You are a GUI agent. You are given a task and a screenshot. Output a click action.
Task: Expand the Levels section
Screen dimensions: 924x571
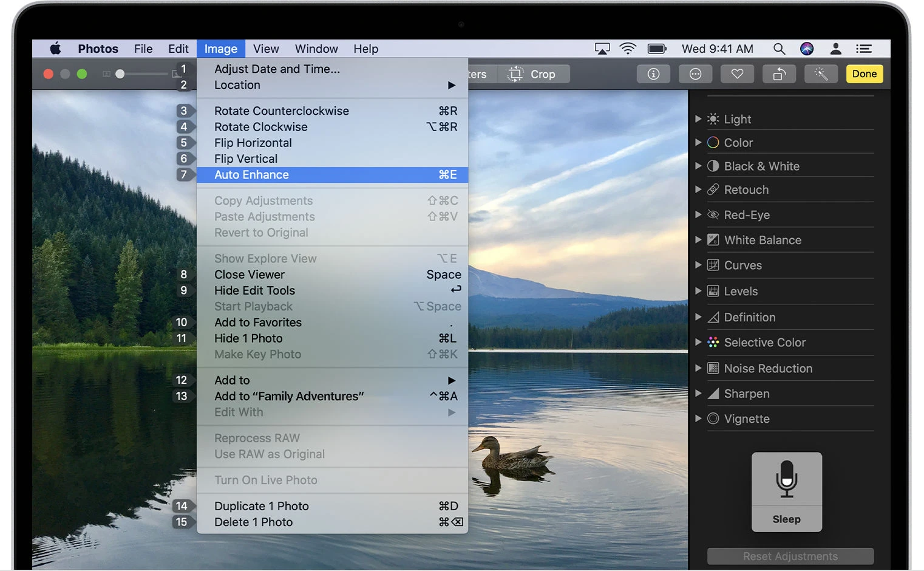(x=698, y=291)
